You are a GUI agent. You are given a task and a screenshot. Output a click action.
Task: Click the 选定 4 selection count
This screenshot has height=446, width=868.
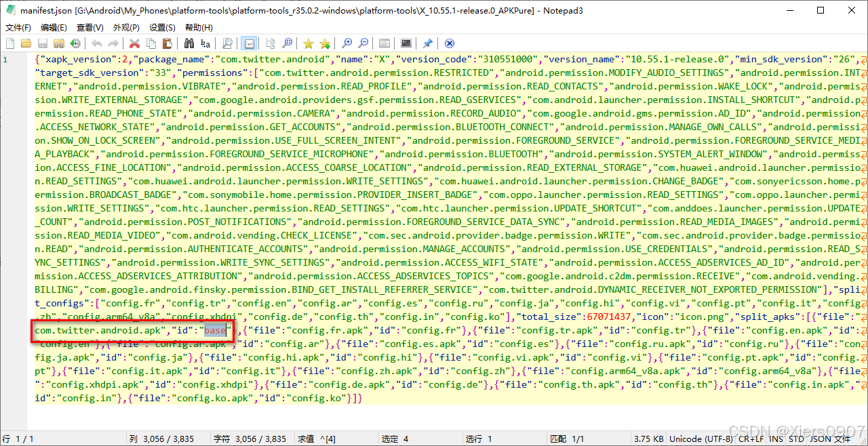(x=395, y=439)
